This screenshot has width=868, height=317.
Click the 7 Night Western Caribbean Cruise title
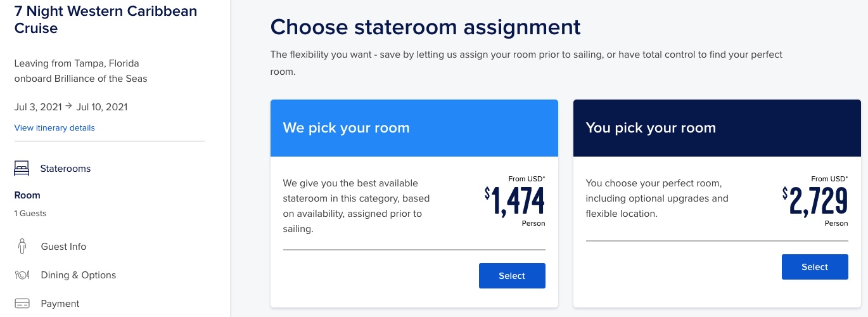pyautogui.click(x=106, y=20)
